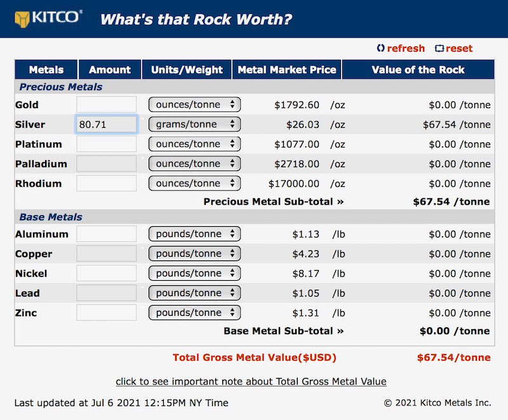
Task: Click the Zinc amount field
Action: [x=107, y=313]
